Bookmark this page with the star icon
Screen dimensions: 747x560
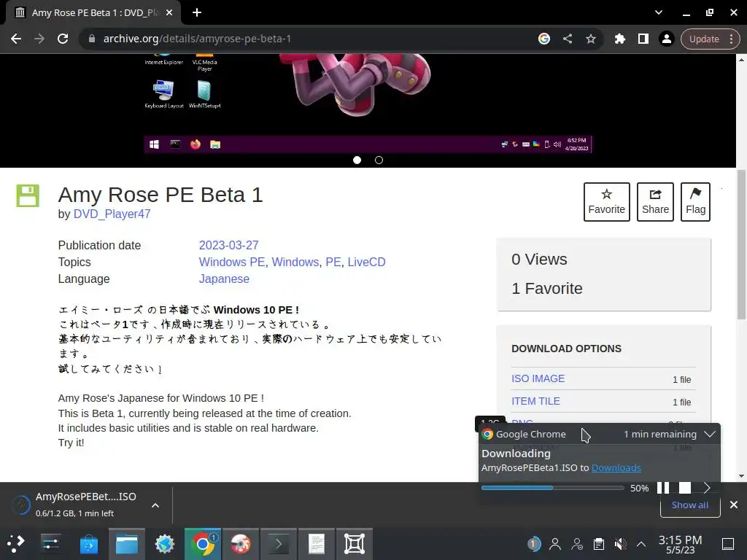591,39
